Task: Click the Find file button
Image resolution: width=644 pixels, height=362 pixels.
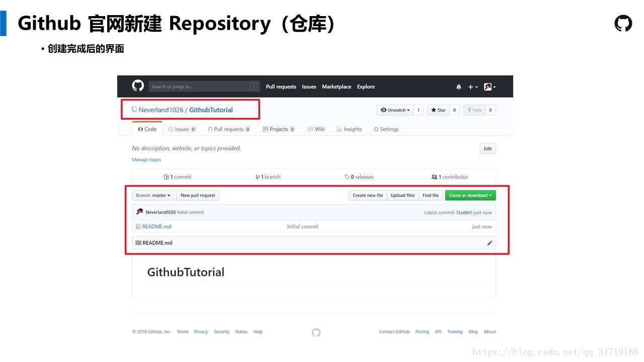Action: coord(431,196)
